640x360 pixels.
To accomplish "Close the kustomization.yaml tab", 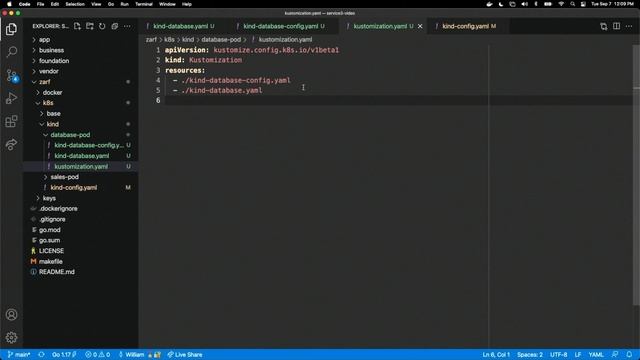I will pos(420,26).
